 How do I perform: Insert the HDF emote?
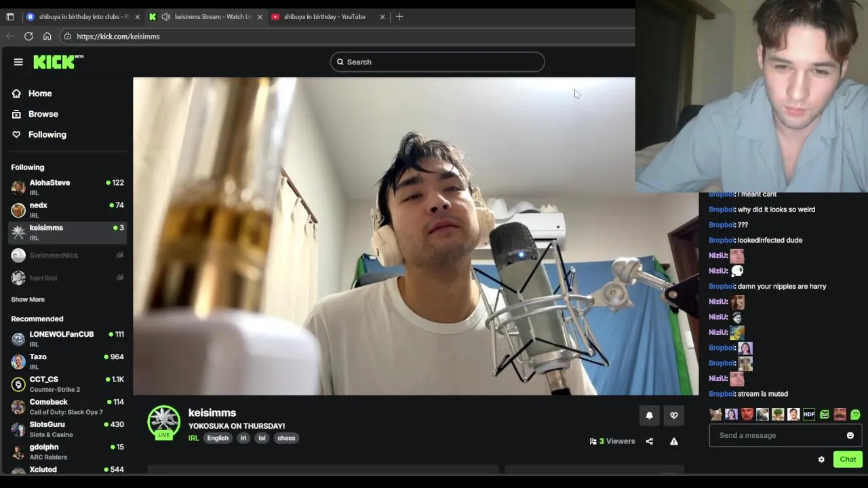[809, 414]
